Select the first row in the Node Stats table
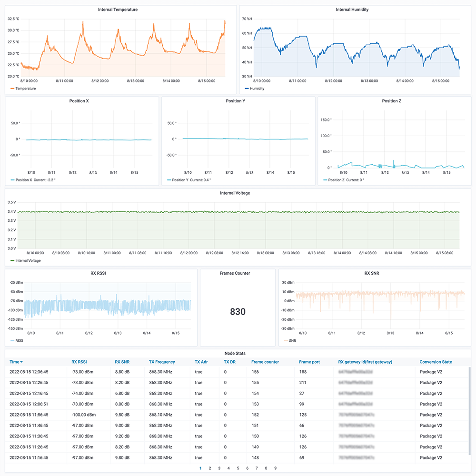The image size is (476, 476). pos(143,372)
